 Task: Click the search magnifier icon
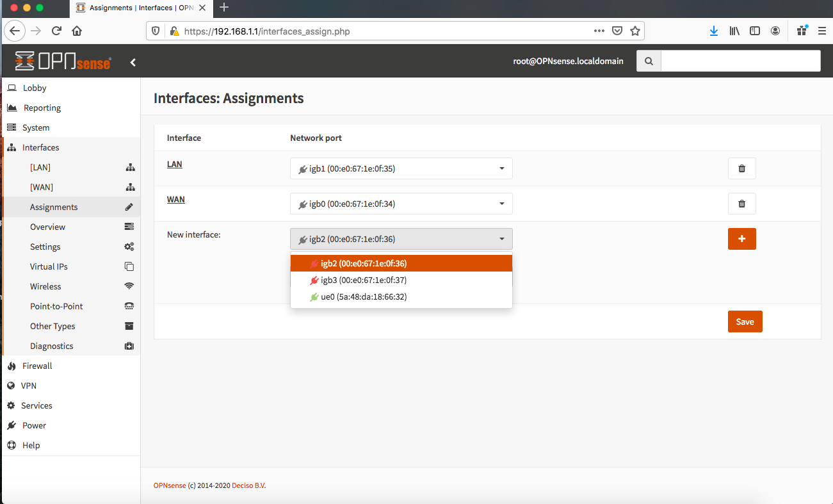649,61
